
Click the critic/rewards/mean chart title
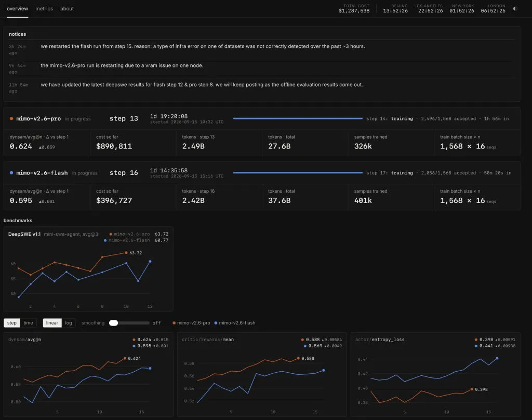point(208,340)
